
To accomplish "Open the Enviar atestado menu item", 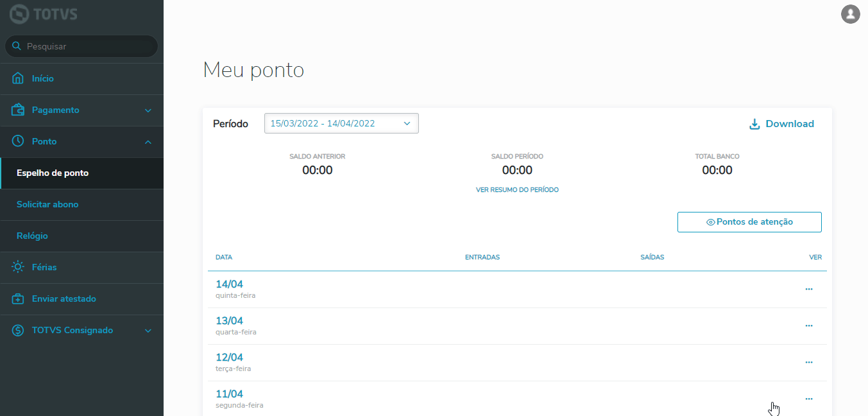I will (x=81, y=299).
